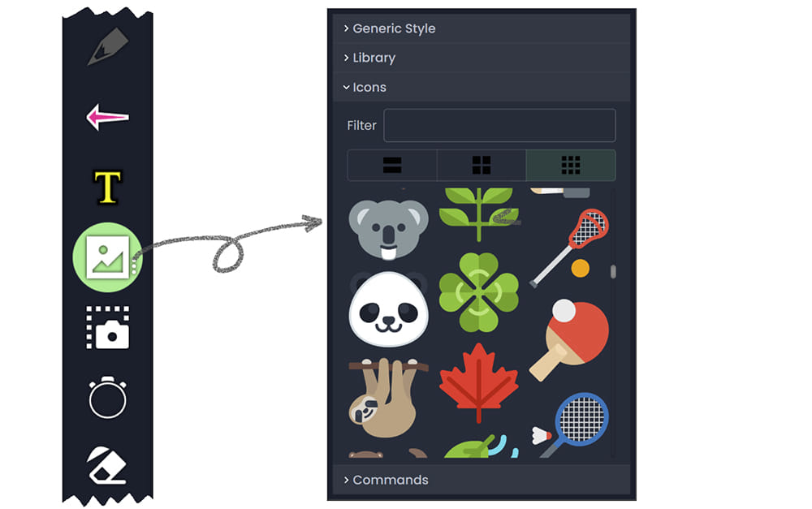Activate the screenshot camera tool
Screen dimensions: 812x509
(x=107, y=327)
